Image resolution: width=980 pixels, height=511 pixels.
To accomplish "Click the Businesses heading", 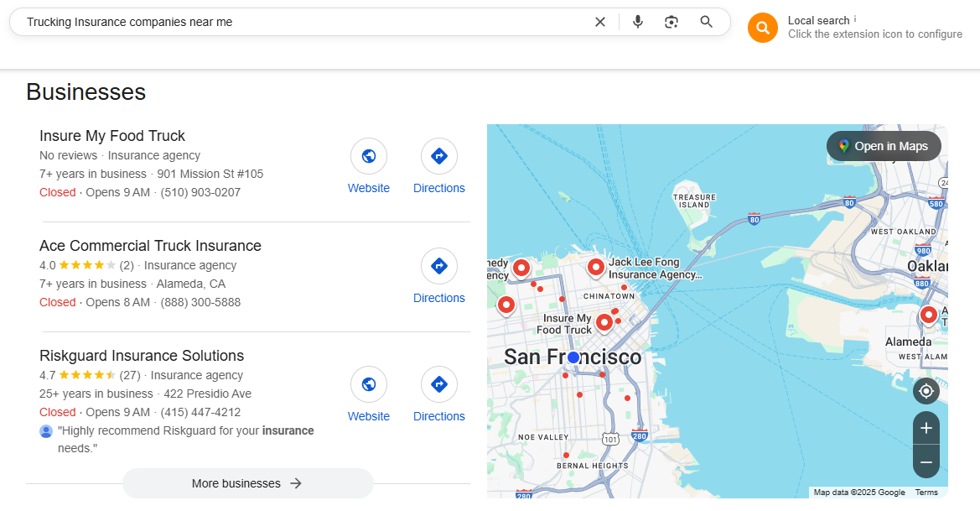I will 86,92.
